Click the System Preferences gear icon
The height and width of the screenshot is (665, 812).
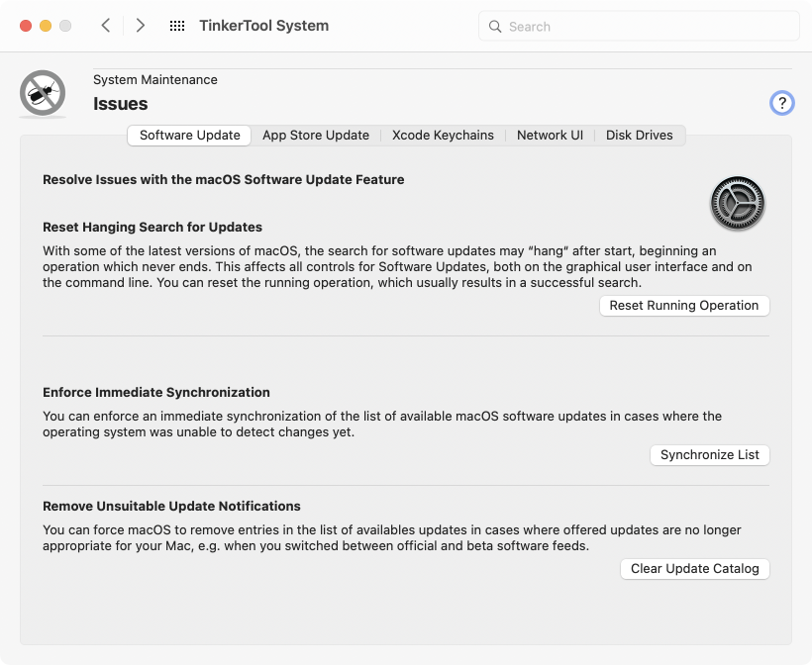click(x=738, y=204)
